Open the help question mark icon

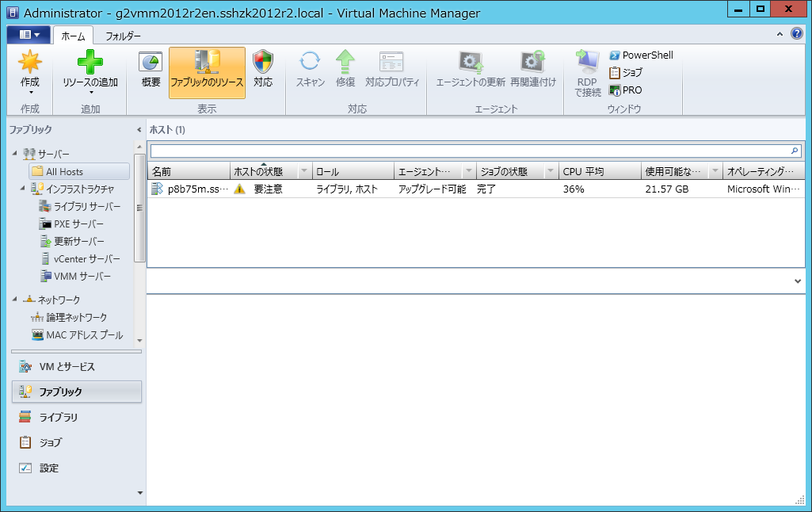(797, 33)
